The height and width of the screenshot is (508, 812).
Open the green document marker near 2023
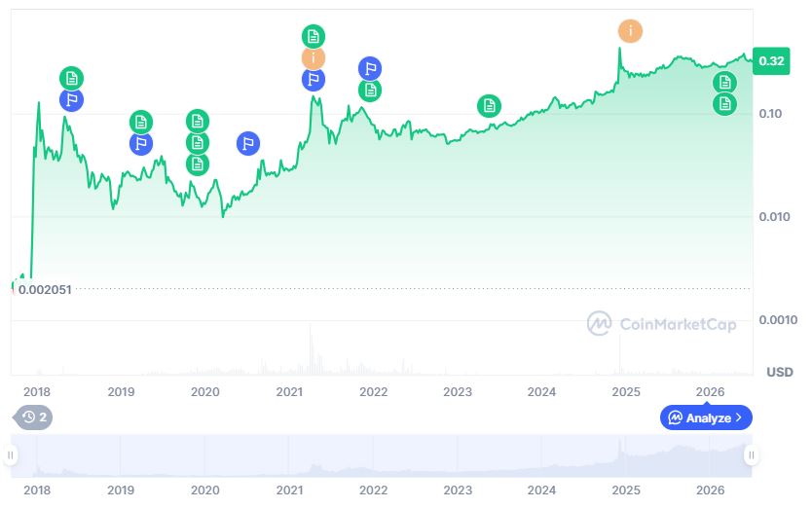[x=489, y=106]
